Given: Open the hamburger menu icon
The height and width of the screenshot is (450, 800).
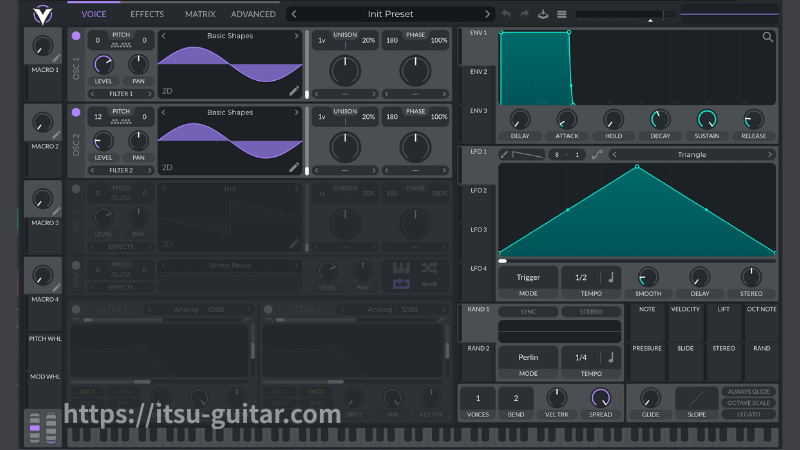Looking at the screenshot, I should 562,14.
